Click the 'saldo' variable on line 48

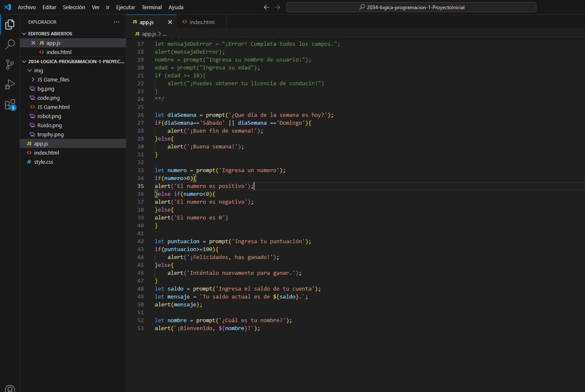[175, 288]
